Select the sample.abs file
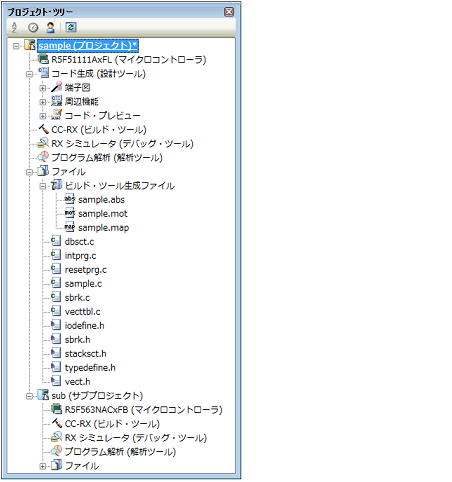The width and height of the screenshot is (452, 482). 101,200
